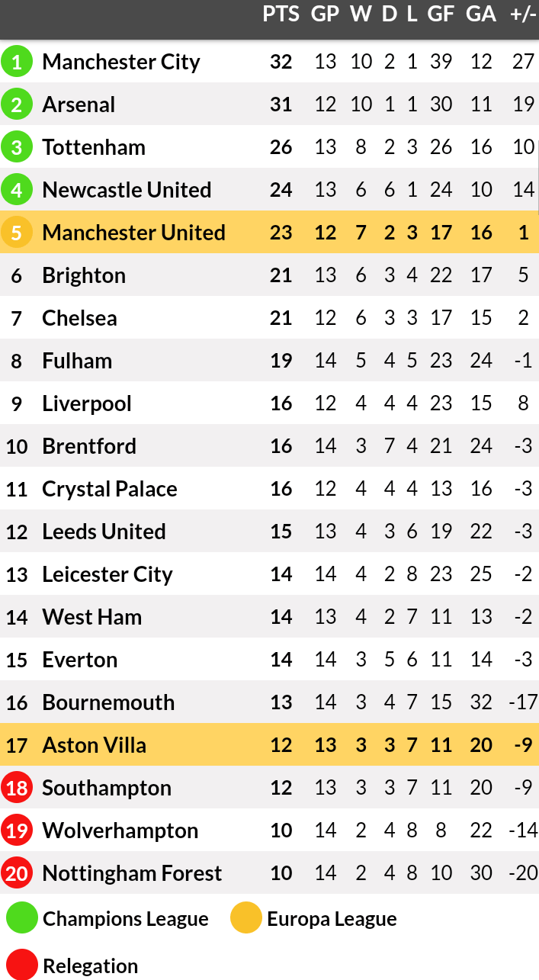Select Tottenham's green rank 3 badge
Screen dimensions: 539x980
pyautogui.click(x=17, y=147)
